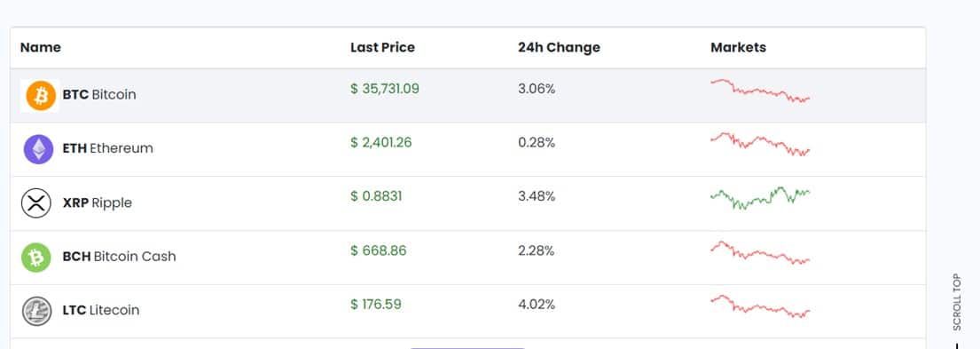Click the Name column header

(41, 48)
